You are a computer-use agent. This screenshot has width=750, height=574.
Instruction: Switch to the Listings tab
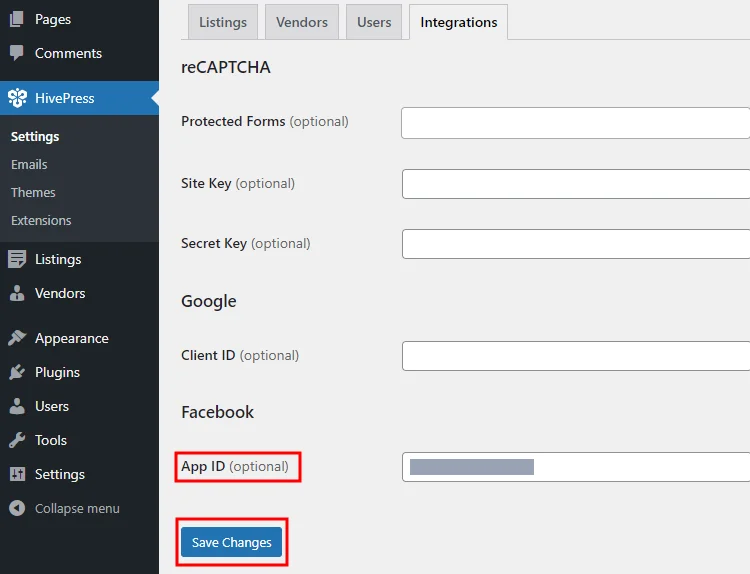click(223, 22)
